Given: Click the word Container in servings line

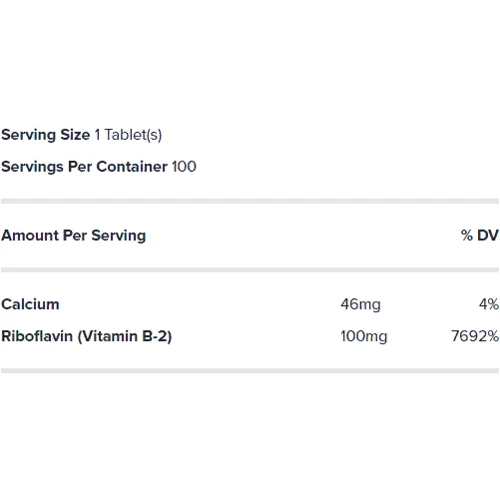Looking at the screenshot, I should [132, 167].
